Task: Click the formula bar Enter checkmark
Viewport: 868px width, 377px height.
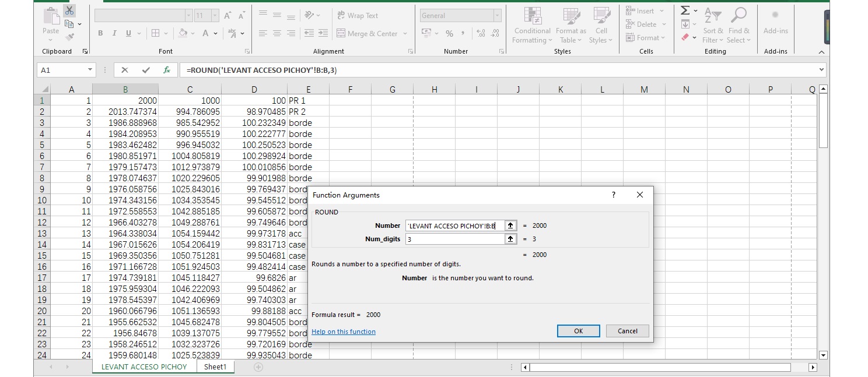Action: click(x=146, y=70)
